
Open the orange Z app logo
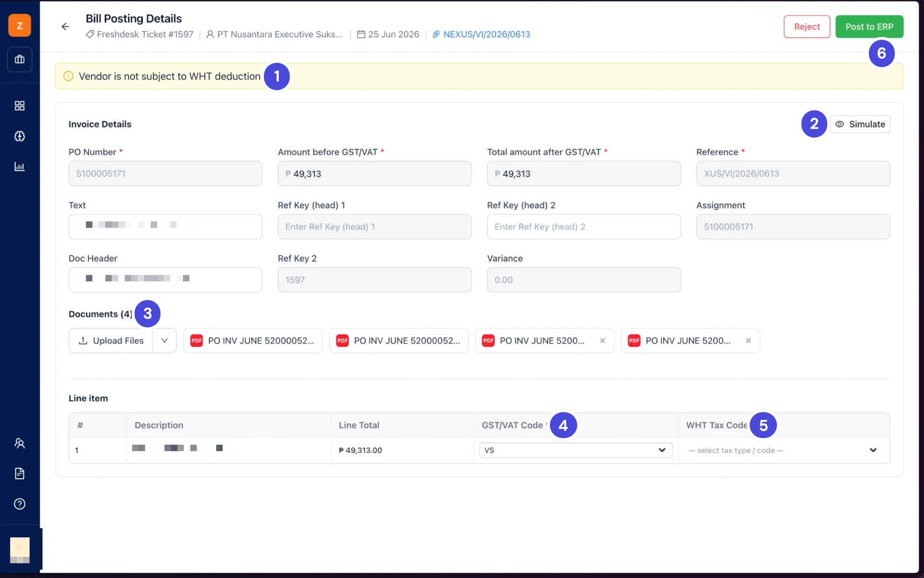[20, 25]
